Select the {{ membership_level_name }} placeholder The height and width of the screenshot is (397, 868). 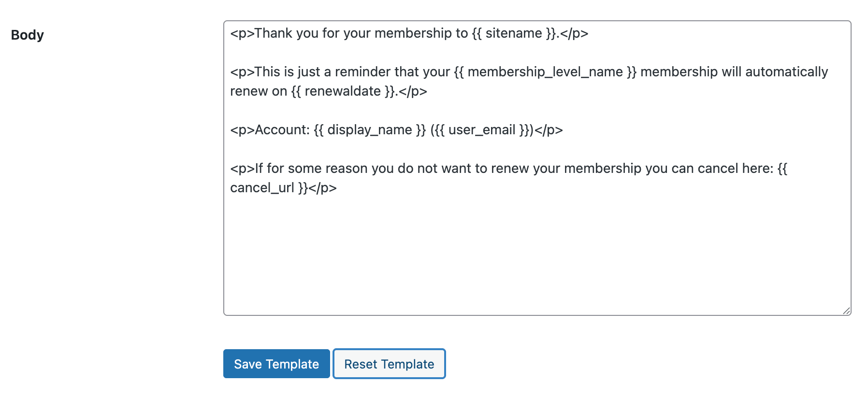544,71
